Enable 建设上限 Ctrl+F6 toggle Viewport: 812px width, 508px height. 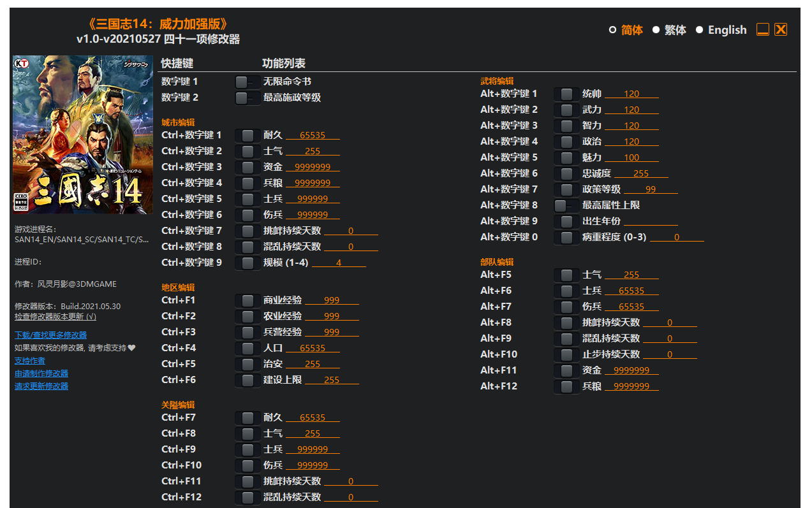tap(247, 380)
